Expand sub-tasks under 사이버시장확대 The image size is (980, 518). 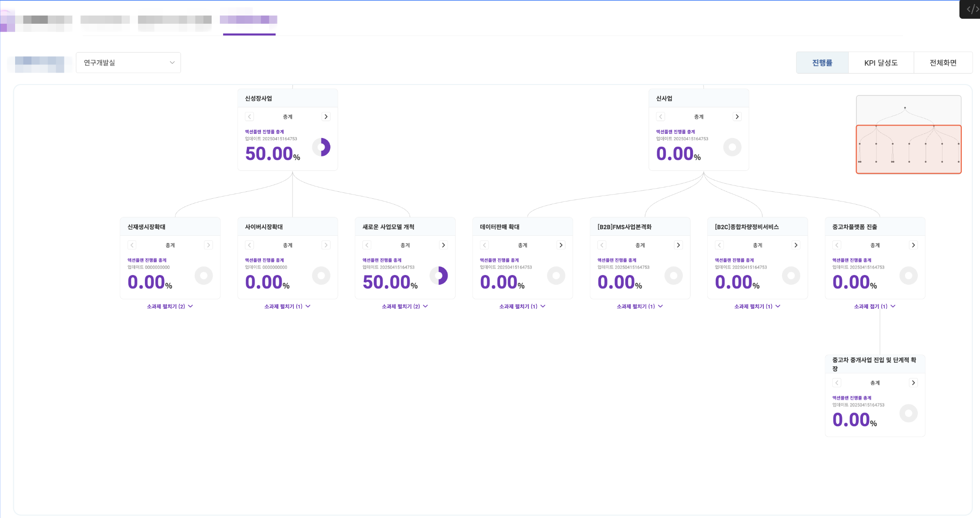pos(287,307)
